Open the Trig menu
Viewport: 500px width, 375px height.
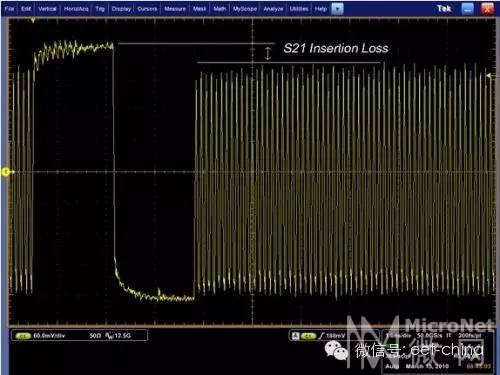click(100, 9)
